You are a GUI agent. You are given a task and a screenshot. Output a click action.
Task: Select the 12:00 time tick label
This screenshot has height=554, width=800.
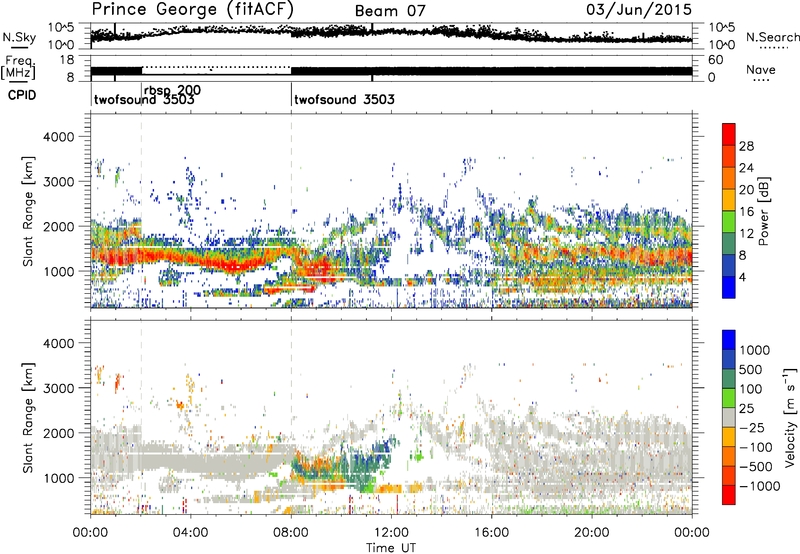(391, 533)
